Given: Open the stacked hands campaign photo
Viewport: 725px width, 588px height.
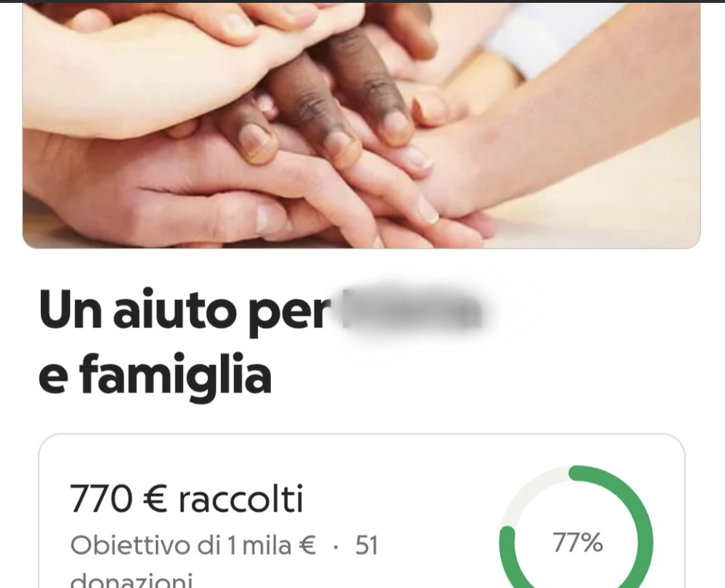Looking at the screenshot, I should click(x=362, y=126).
